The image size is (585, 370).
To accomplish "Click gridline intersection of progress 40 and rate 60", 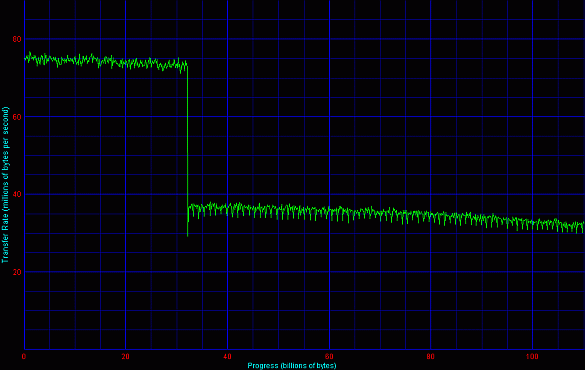I will (227, 117).
